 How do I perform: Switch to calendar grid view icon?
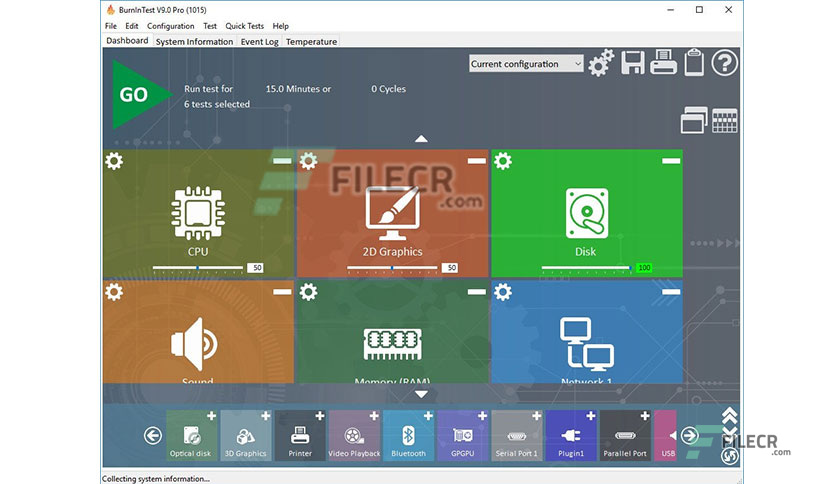tap(725, 121)
